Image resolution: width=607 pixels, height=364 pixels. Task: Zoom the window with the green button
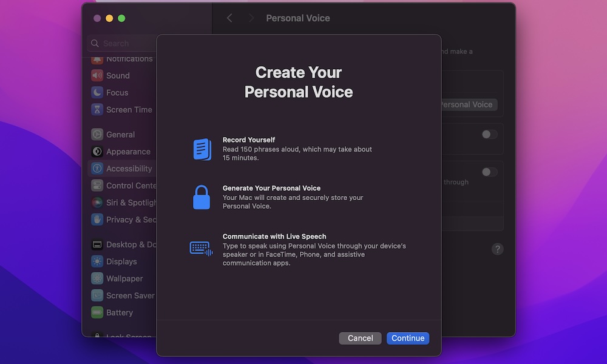[121, 18]
